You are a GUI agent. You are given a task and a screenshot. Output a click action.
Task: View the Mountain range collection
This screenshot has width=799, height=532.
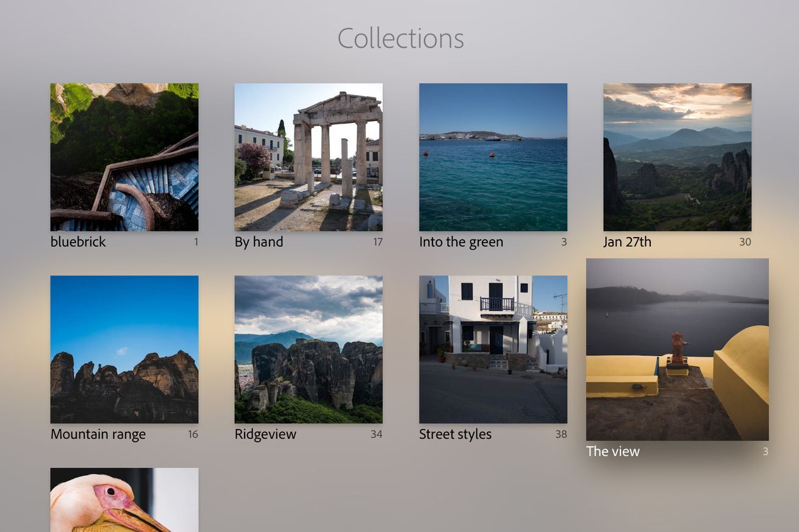click(x=124, y=349)
